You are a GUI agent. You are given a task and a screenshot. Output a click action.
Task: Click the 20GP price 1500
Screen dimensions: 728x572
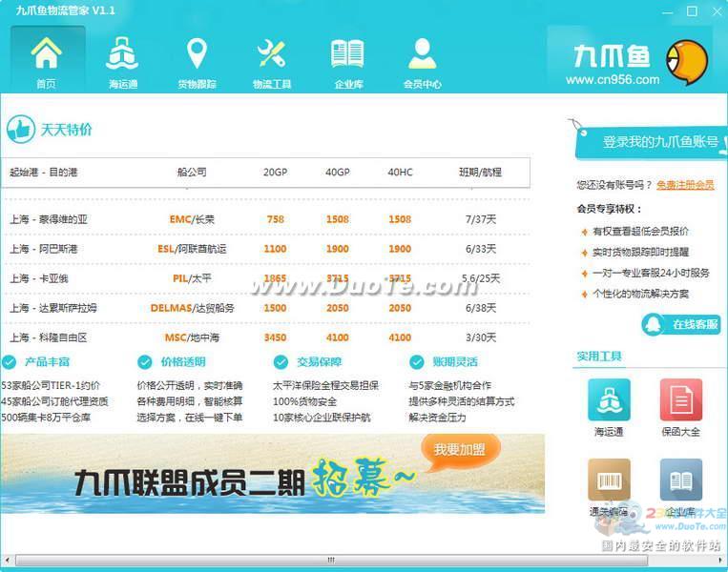pyautogui.click(x=276, y=308)
